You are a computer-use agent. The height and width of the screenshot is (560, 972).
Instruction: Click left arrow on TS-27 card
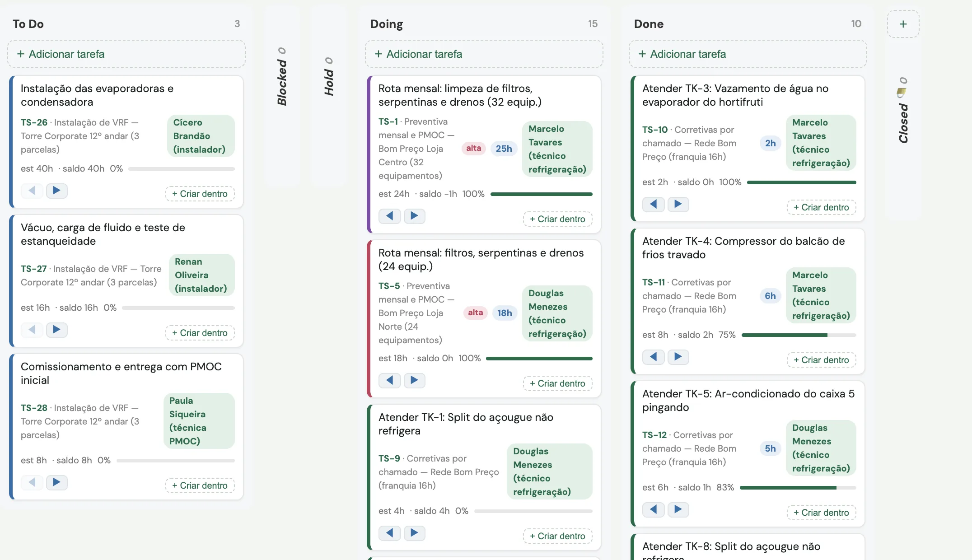click(32, 330)
